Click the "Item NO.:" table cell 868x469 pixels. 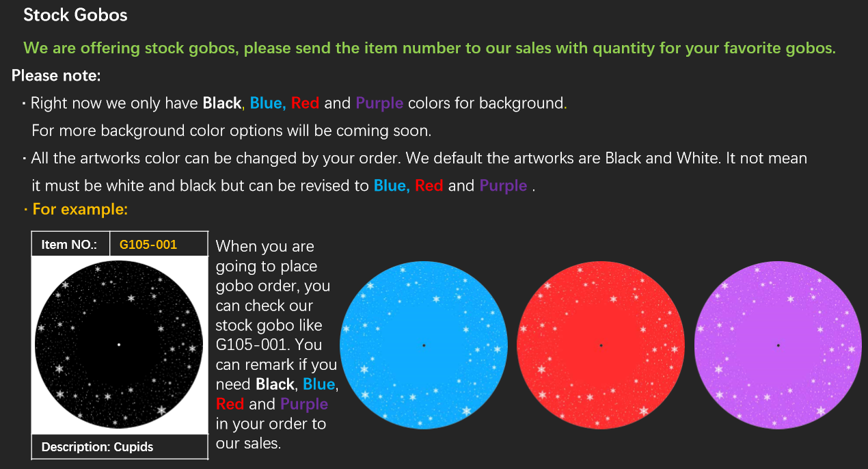pyautogui.click(x=70, y=244)
